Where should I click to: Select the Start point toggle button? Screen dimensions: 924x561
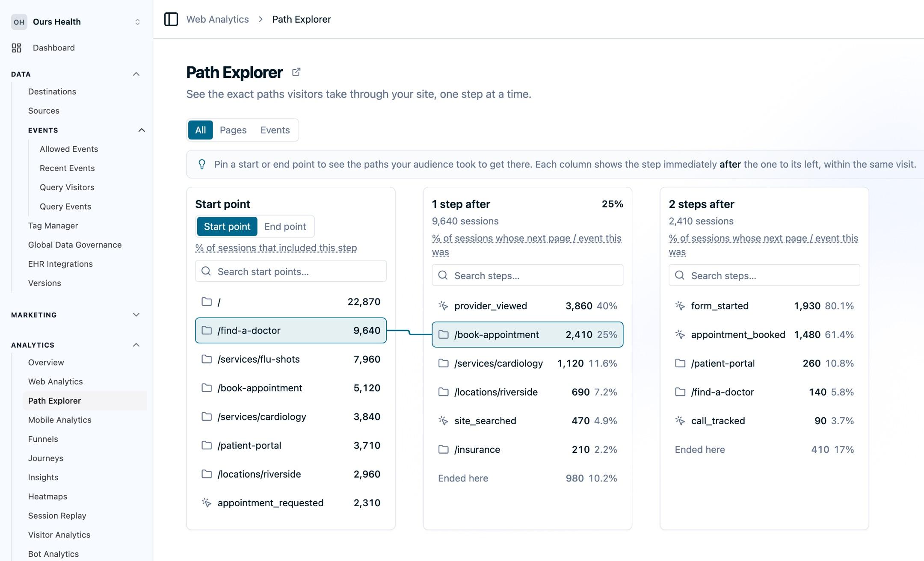tap(227, 226)
